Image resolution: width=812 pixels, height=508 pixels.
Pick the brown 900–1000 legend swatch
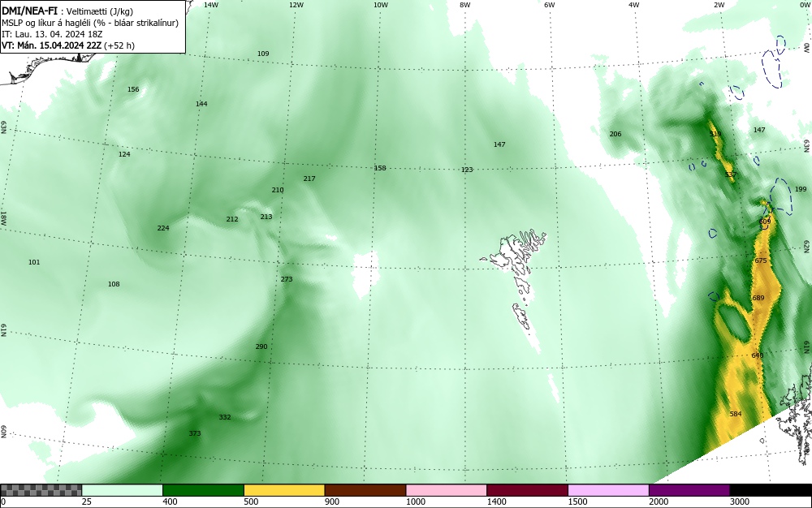pos(365,490)
